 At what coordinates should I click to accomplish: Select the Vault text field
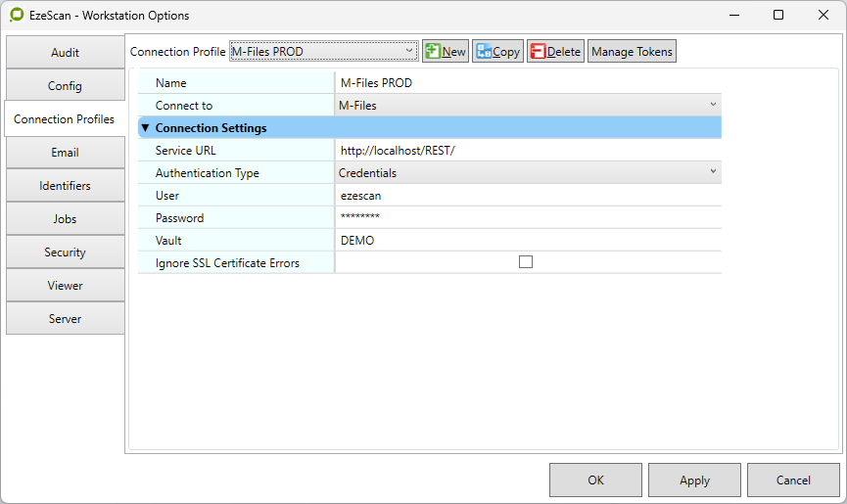point(527,241)
